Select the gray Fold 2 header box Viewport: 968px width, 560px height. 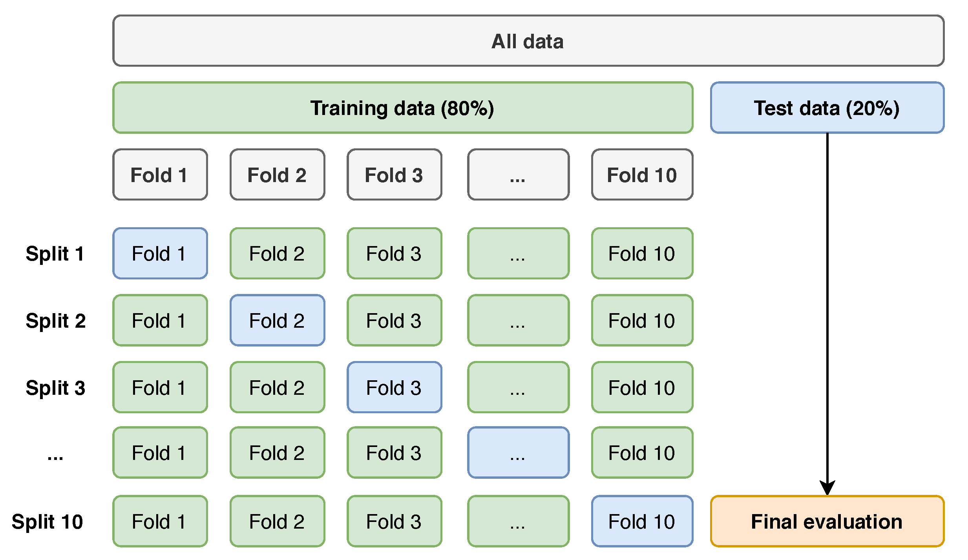click(277, 175)
